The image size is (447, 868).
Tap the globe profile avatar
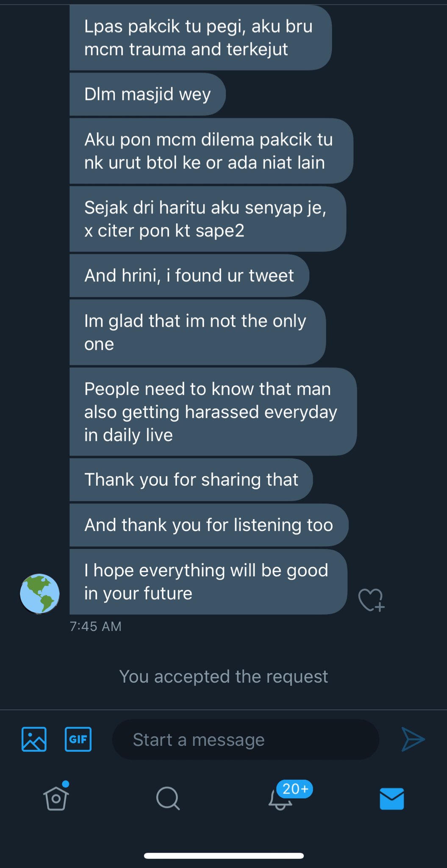[x=40, y=593]
